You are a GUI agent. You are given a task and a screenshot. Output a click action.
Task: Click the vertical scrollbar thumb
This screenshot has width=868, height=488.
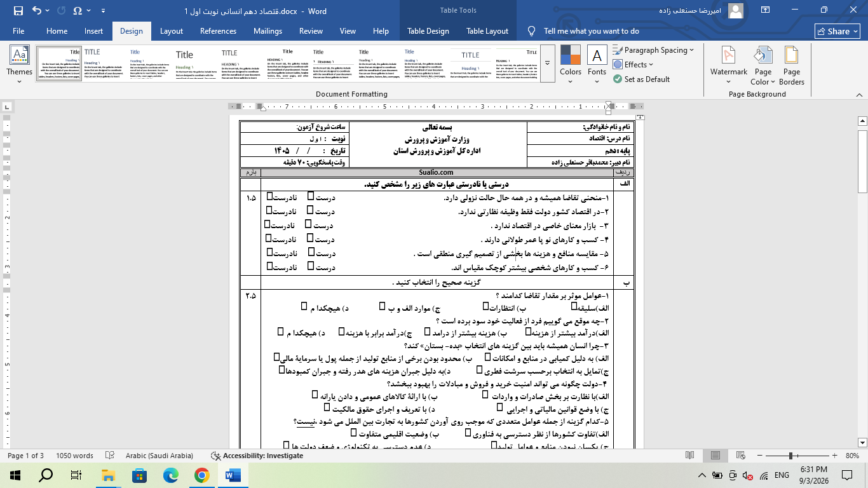[x=862, y=161]
